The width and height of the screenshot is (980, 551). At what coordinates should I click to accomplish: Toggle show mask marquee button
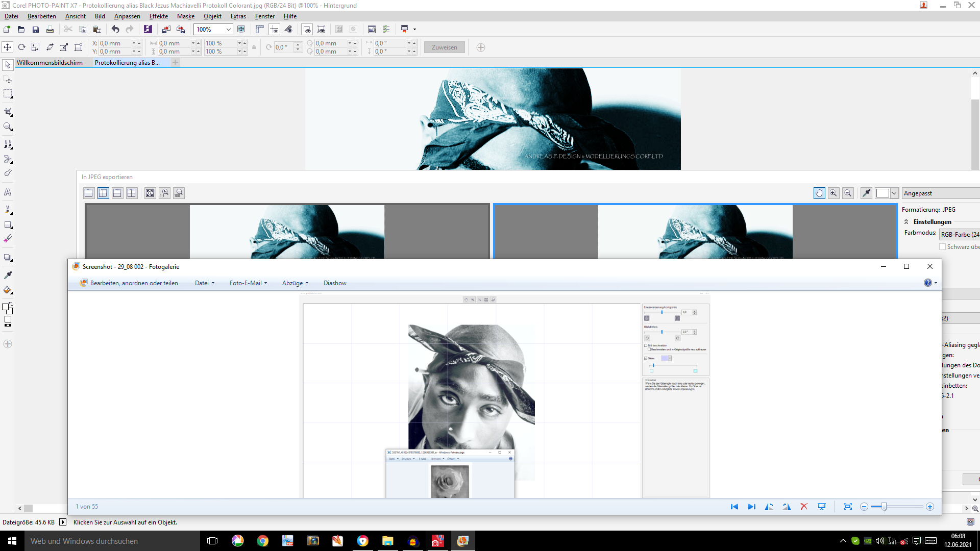307,29
